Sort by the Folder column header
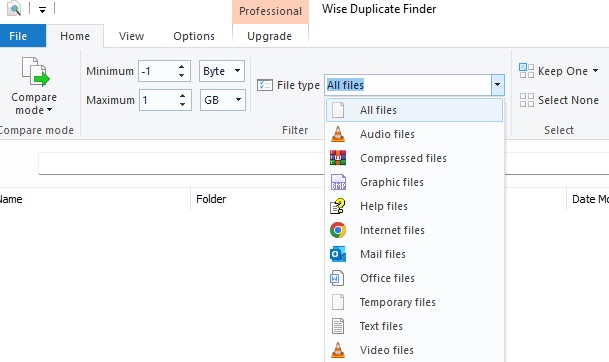Viewport: 609px width, 362px height. tap(211, 199)
